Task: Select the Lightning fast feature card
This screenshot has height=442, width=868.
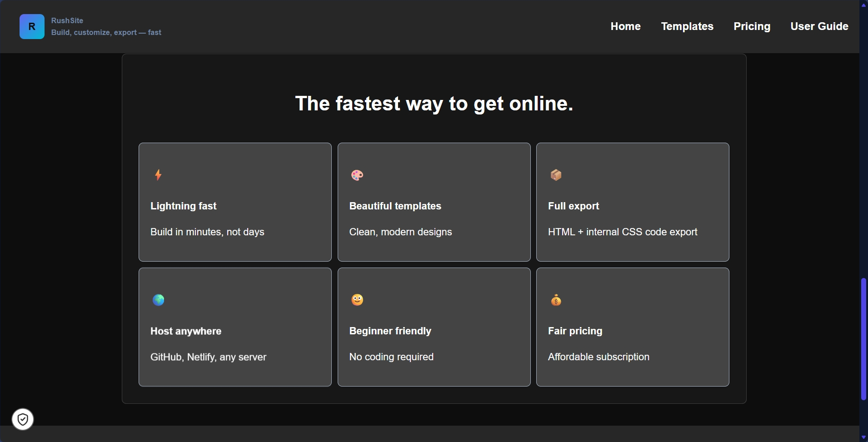Action: click(234, 202)
